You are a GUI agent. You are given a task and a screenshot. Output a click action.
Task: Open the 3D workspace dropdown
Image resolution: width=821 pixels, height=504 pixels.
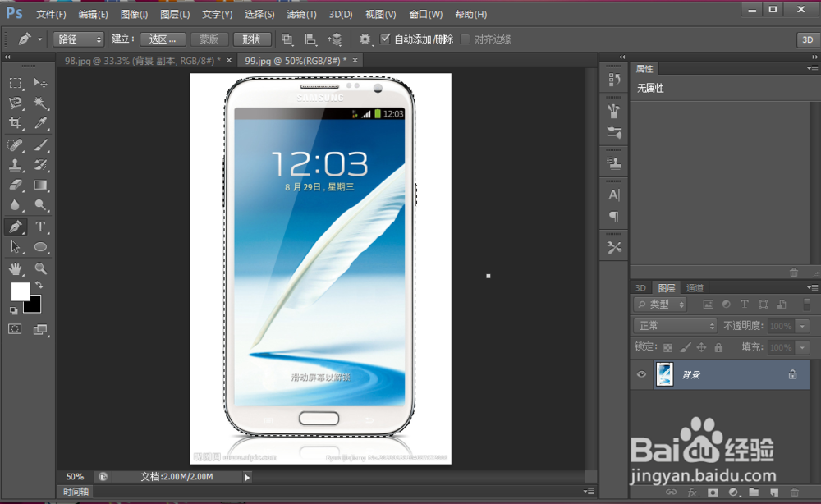click(807, 39)
